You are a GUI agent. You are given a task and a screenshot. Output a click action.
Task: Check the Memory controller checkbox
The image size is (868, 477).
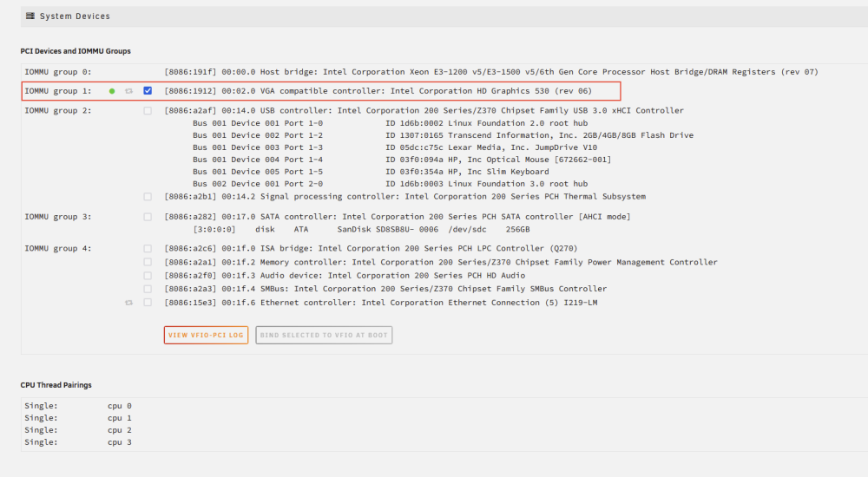(x=148, y=262)
